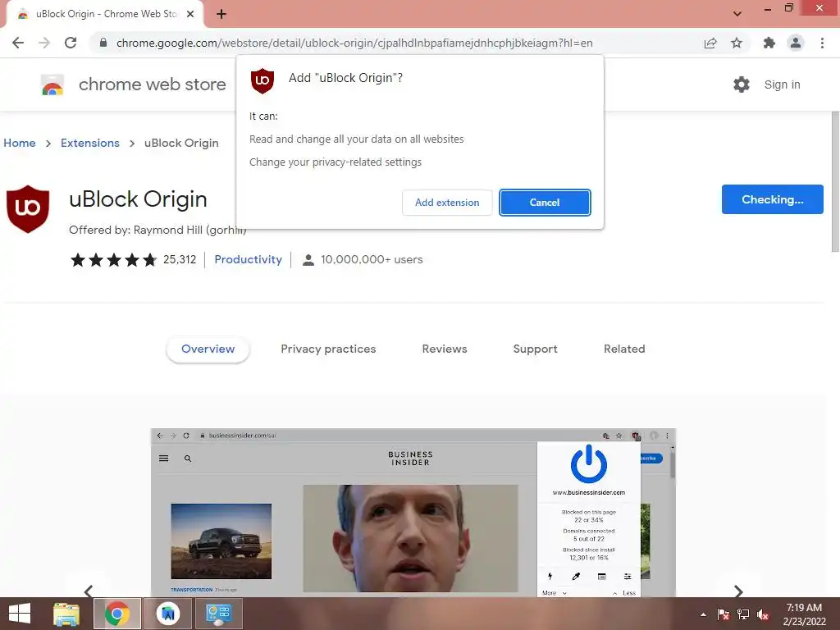Click the Action Center flag icon
The image size is (840, 630).
coord(724,614)
